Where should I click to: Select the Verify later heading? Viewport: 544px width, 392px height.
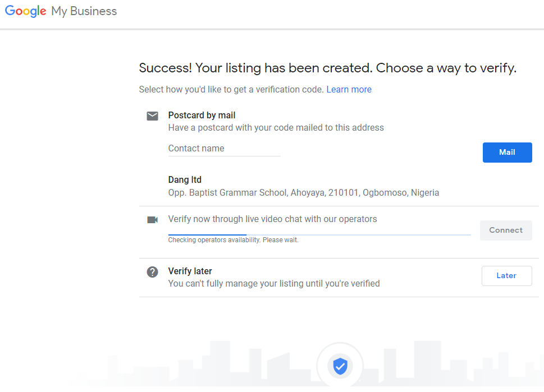[x=190, y=271]
